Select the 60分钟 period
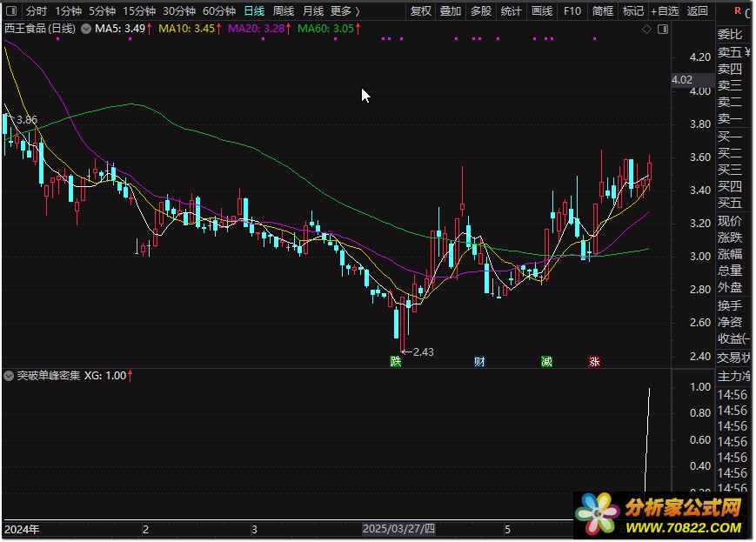The width and height of the screenshot is (756, 542). pos(219,10)
